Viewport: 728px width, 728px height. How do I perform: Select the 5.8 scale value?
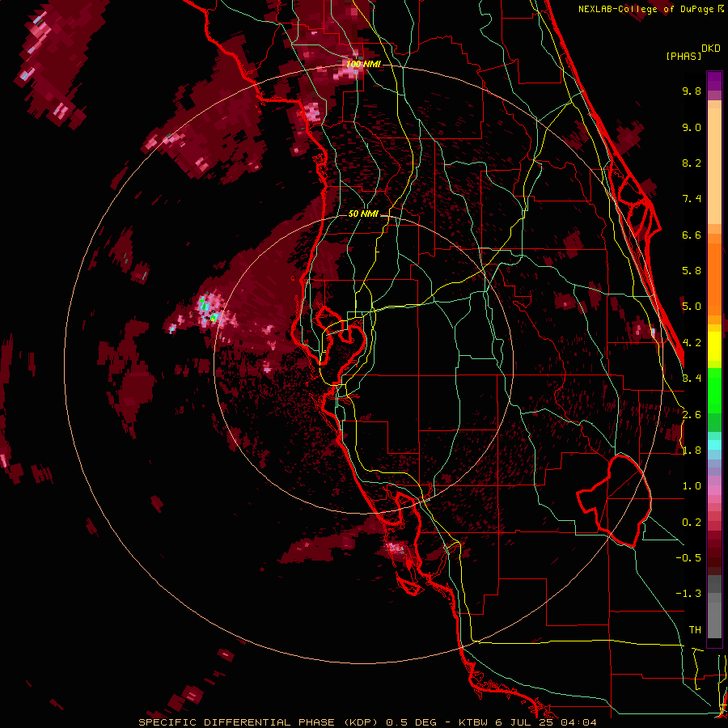[692, 271]
